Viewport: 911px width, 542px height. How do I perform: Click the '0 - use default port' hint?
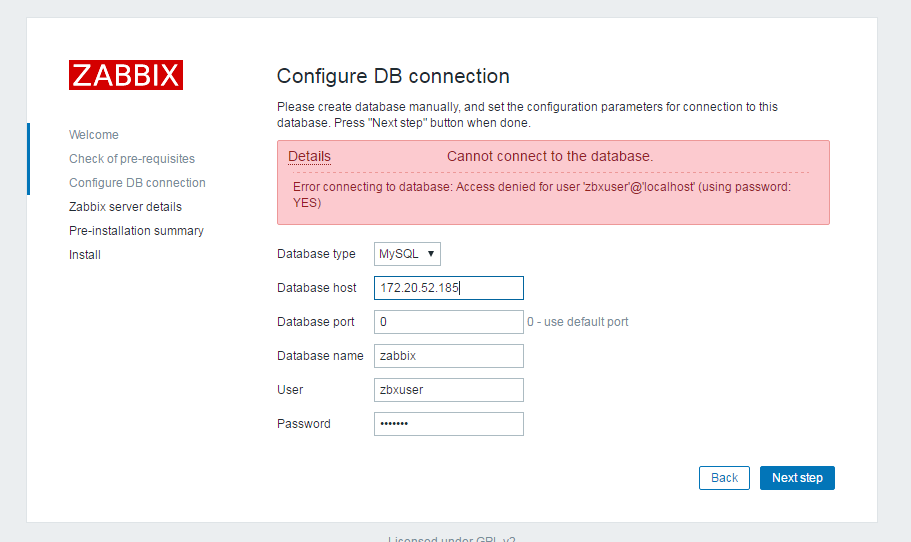[x=578, y=322]
